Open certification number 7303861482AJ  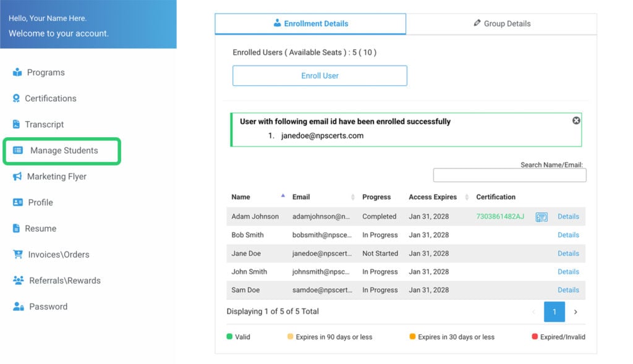point(500,216)
